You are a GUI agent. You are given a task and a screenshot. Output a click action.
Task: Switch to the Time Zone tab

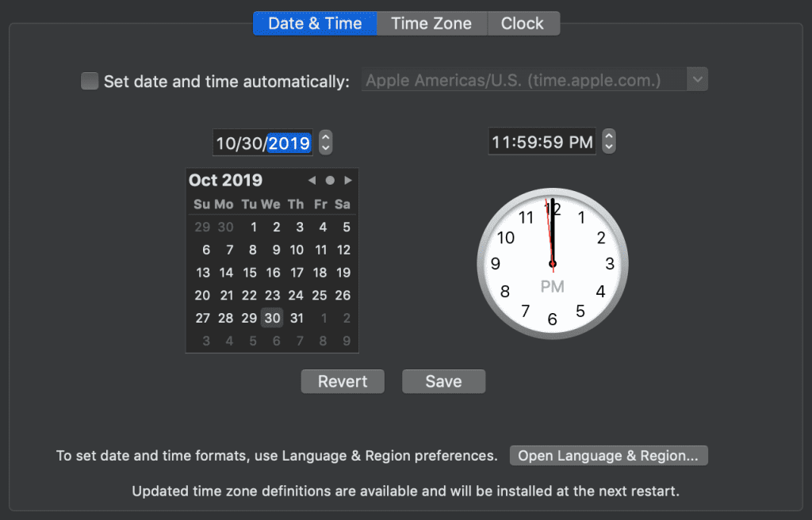click(x=432, y=23)
